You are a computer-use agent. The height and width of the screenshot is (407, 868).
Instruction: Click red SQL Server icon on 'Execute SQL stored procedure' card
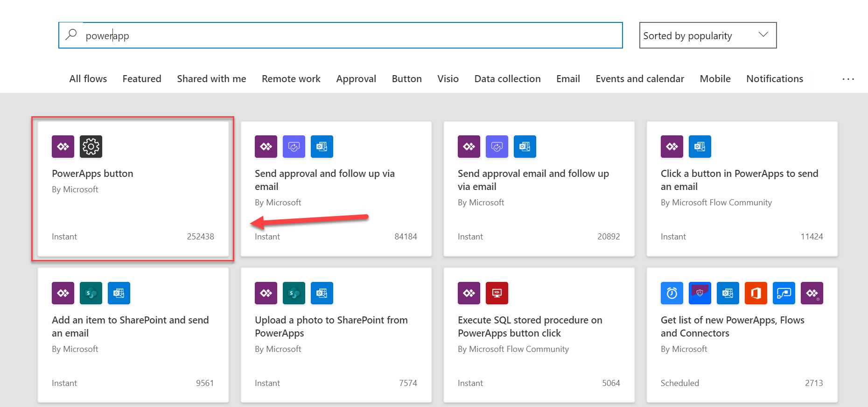click(x=497, y=293)
